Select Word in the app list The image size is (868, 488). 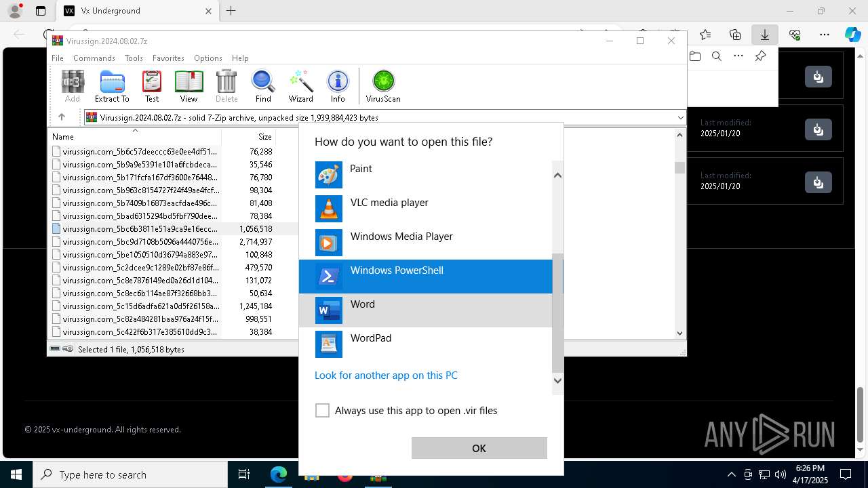(426, 310)
